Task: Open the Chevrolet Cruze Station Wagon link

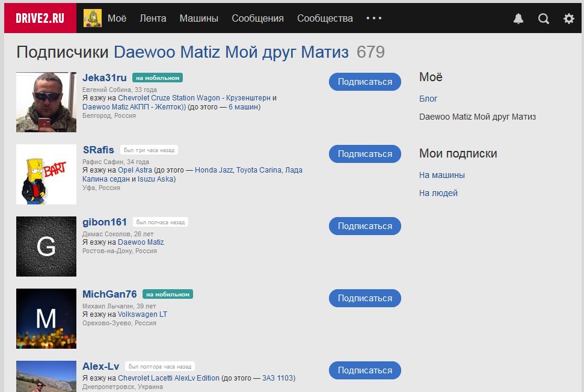Action: 194,98
